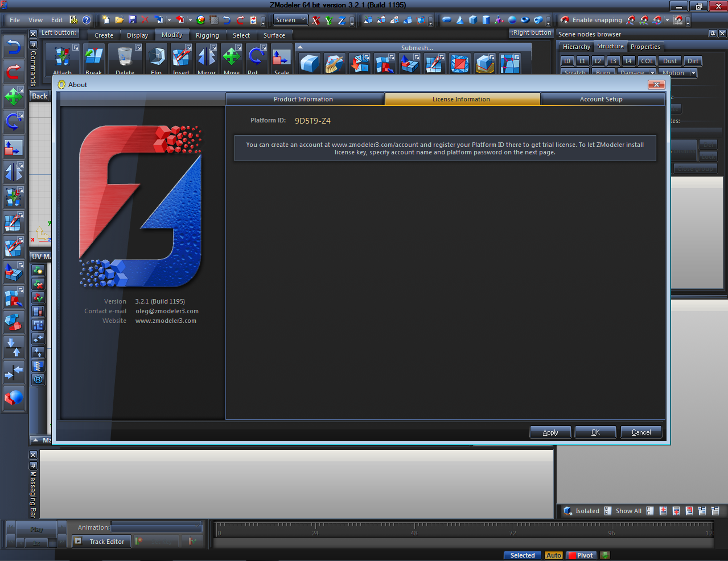Screen dimensions: 728x561
Task: Select the Delete trash bin tool
Action: tap(125, 59)
